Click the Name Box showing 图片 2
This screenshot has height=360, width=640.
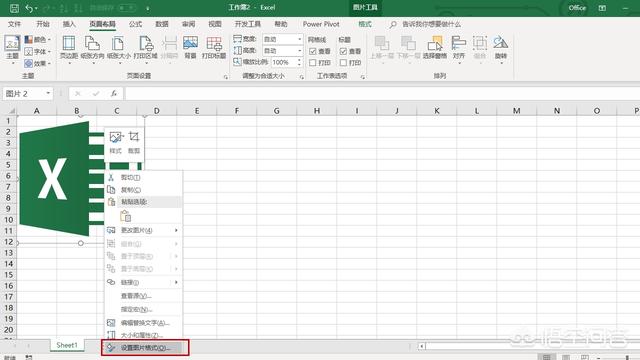[x=24, y=93]
